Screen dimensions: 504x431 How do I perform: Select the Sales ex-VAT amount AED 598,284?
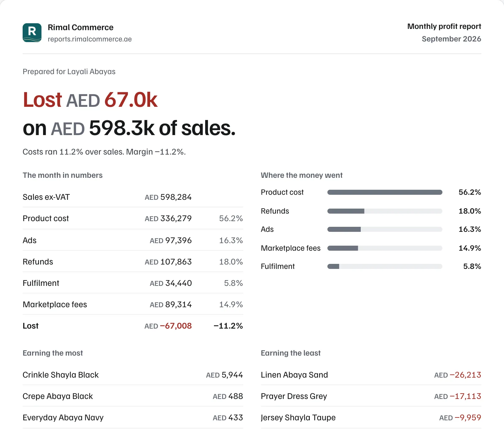click(x=168, y=197)
